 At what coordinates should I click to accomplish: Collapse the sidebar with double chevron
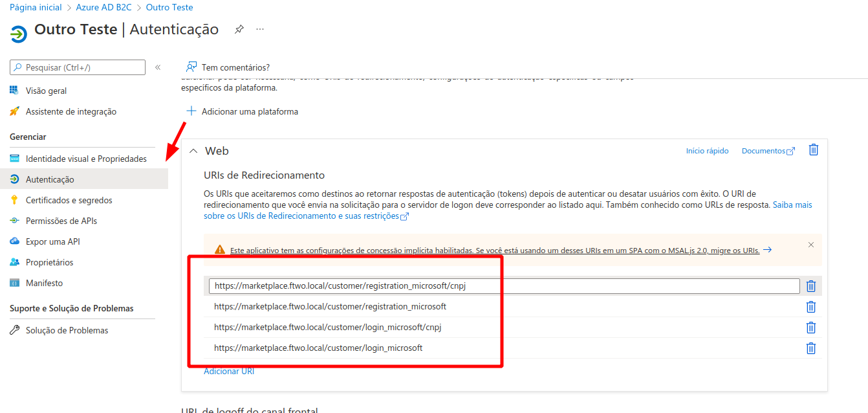[158, 67]
